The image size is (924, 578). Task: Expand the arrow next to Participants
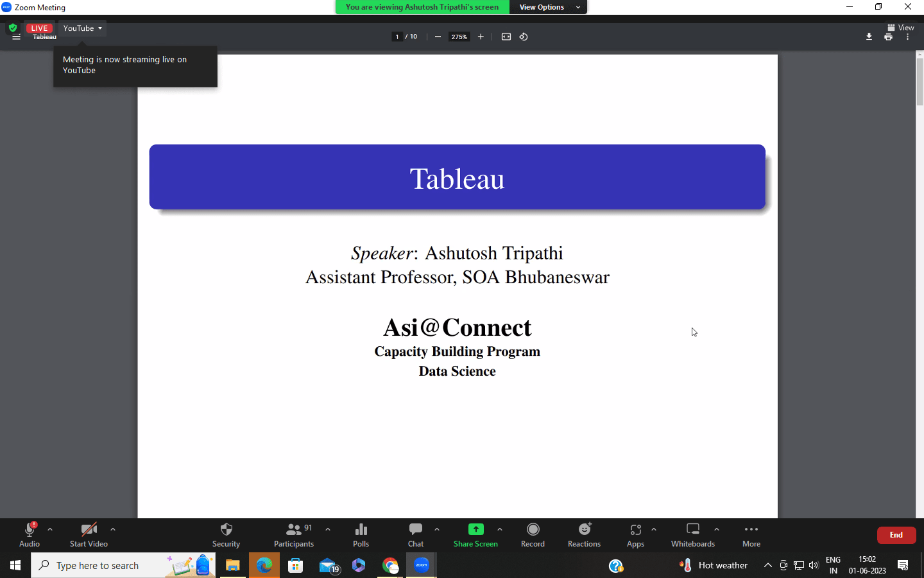(328, 529)
